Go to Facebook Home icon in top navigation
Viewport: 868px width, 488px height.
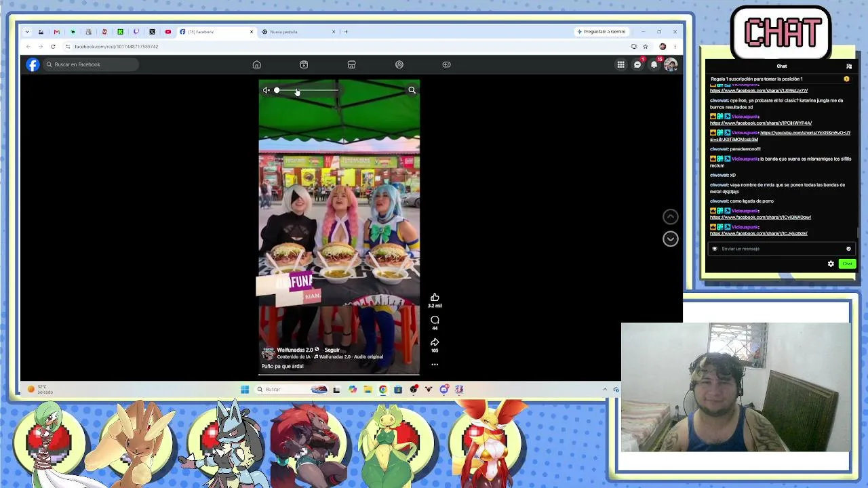pos(256,64)
